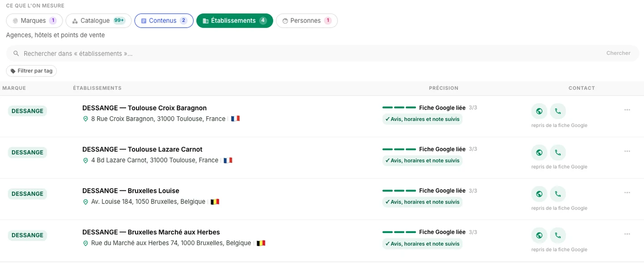
Task: Click the French flag on Toulouse Croix Baragnon row
Action: [x=236, y=119]
